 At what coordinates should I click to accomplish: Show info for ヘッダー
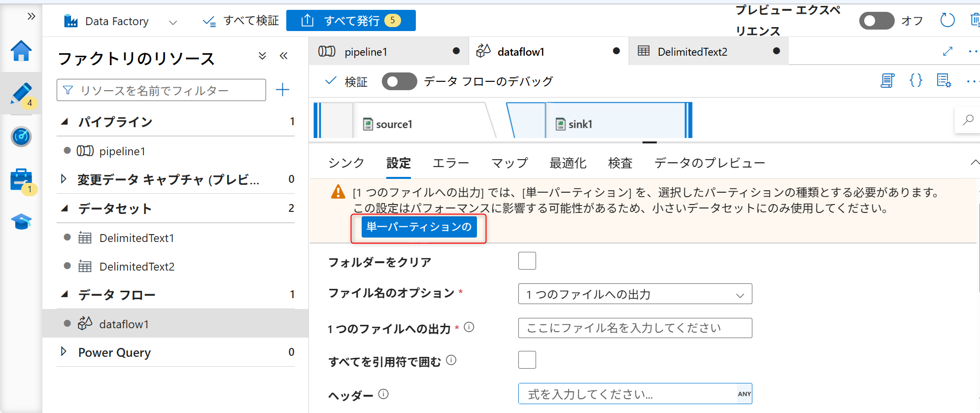(383, 394)
